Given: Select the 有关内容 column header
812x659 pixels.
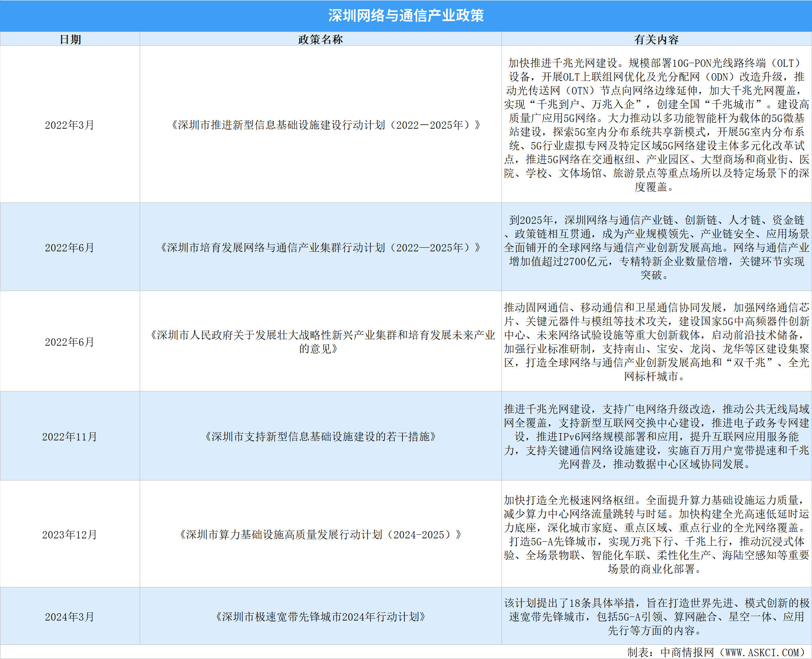Looking at the screenshot, I should click(657, 39).
